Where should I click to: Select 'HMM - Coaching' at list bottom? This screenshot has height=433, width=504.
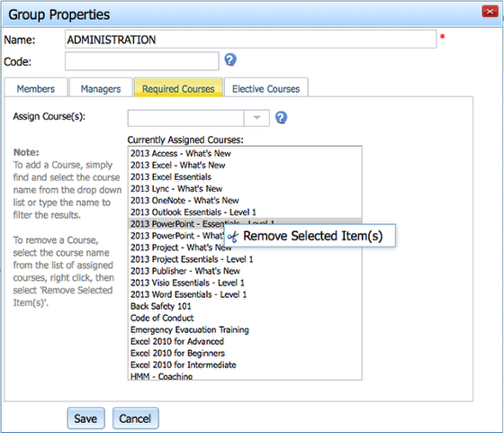(x=245, y=375)
